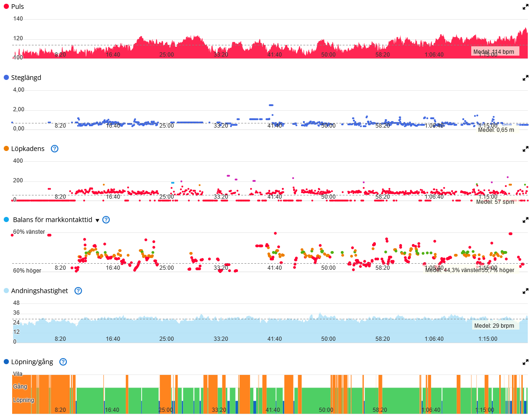Click the red Puls legend dot
This screenshot has height=417, width=532.
click(6, 7)
